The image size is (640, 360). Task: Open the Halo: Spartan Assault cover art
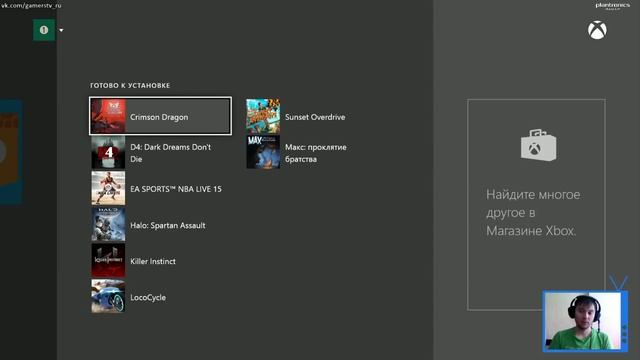pos(108,224)
